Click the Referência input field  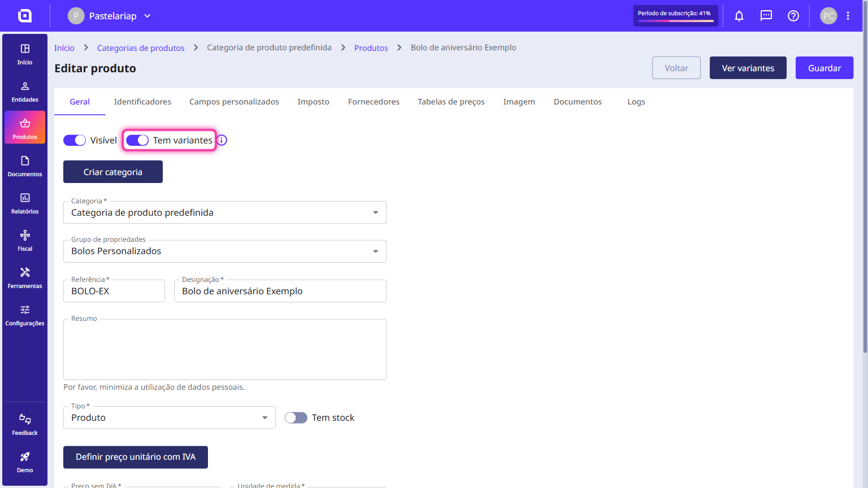[114, 291]
